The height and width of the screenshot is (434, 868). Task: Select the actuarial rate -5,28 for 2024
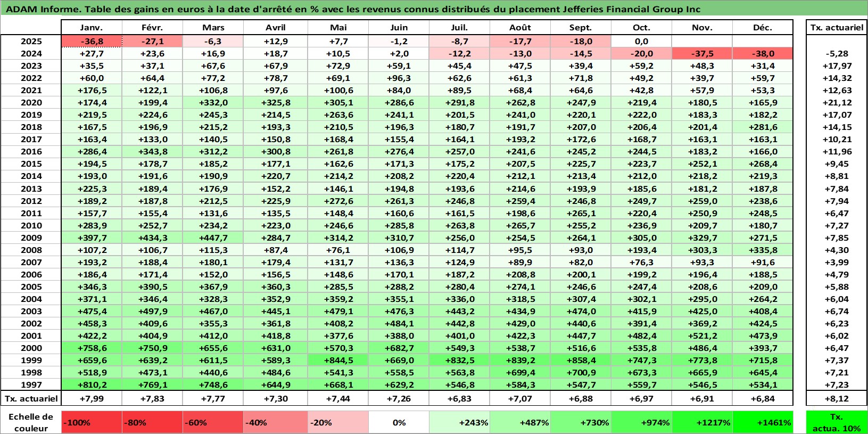click(837, 54)
